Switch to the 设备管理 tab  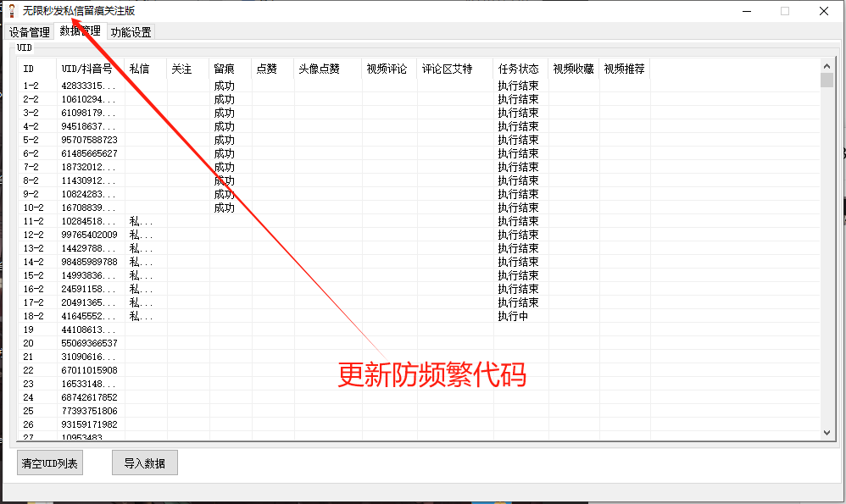tap(28, 31)
